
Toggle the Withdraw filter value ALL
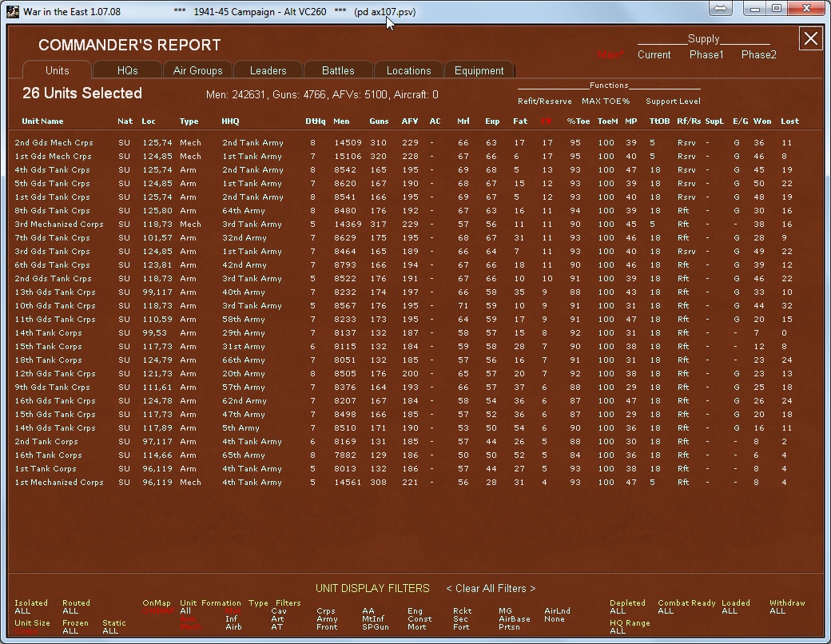tap(777, 611)
